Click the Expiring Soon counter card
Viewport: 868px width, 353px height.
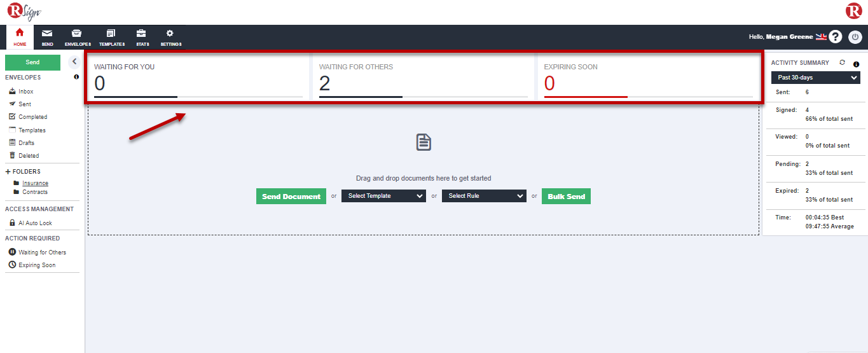(x=648, y=78)
